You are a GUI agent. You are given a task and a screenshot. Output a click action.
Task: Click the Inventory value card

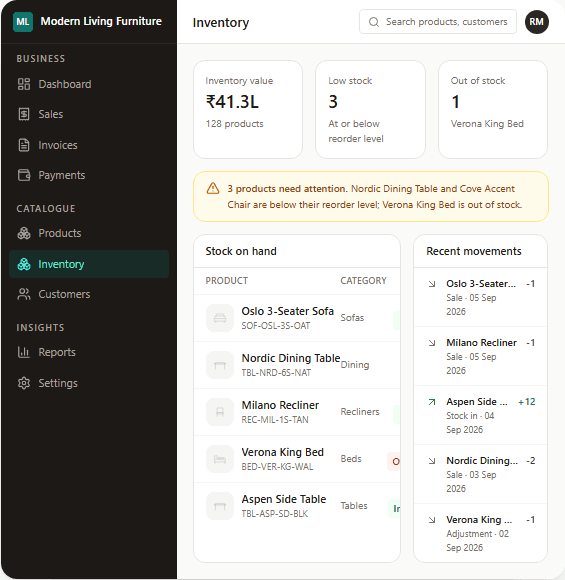point(248,109)
